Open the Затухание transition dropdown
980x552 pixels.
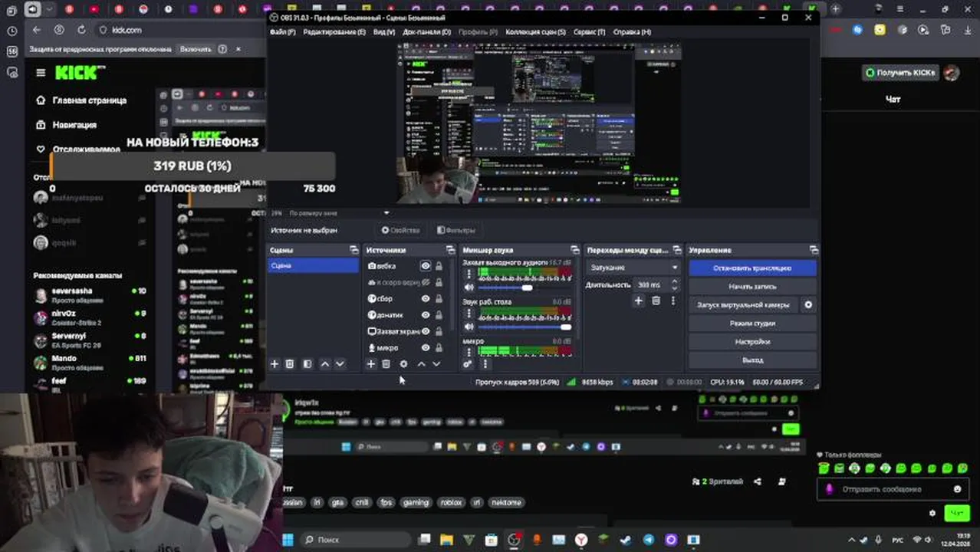tap(633, 268)
